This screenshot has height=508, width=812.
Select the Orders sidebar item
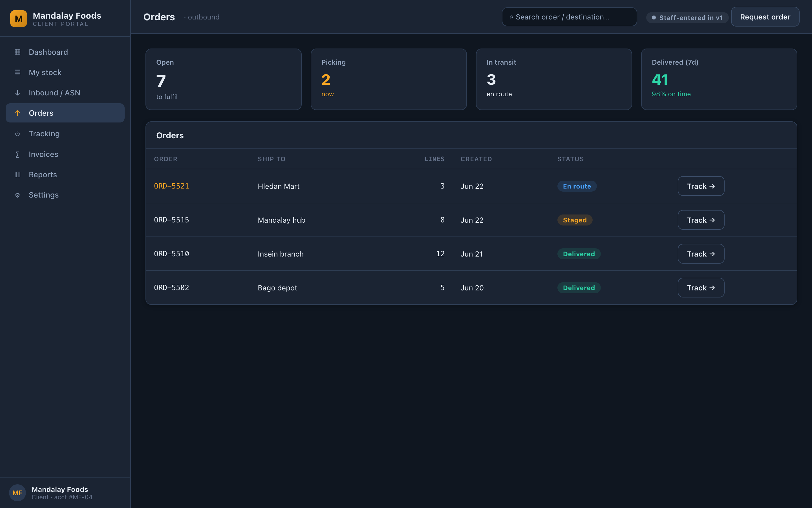(65, 113)
